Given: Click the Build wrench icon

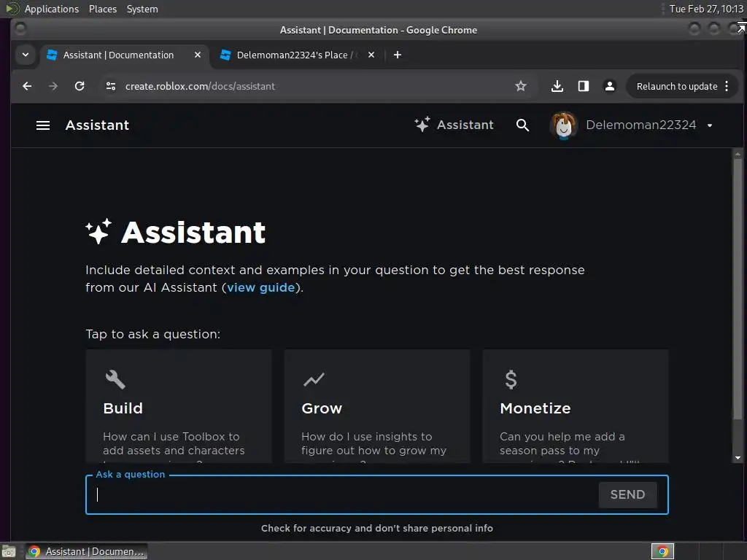Looking at the screenshot, I should pos(115,379).
